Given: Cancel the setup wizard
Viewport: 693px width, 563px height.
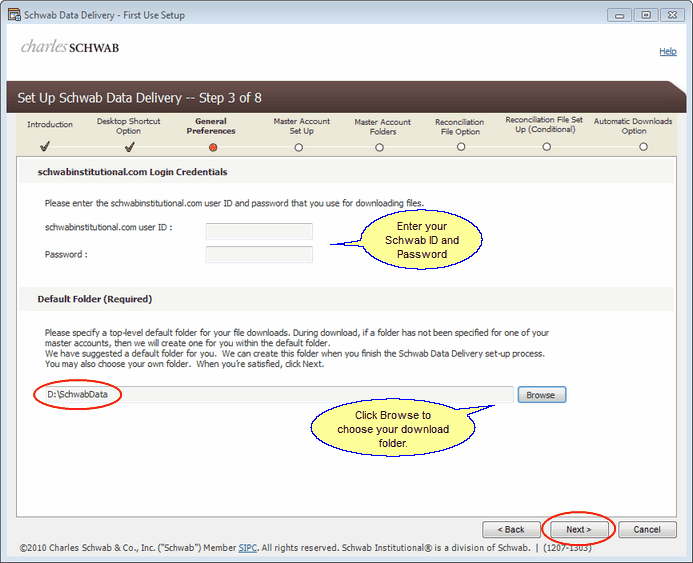Looking at the screenshot, I should click(647, 529).
